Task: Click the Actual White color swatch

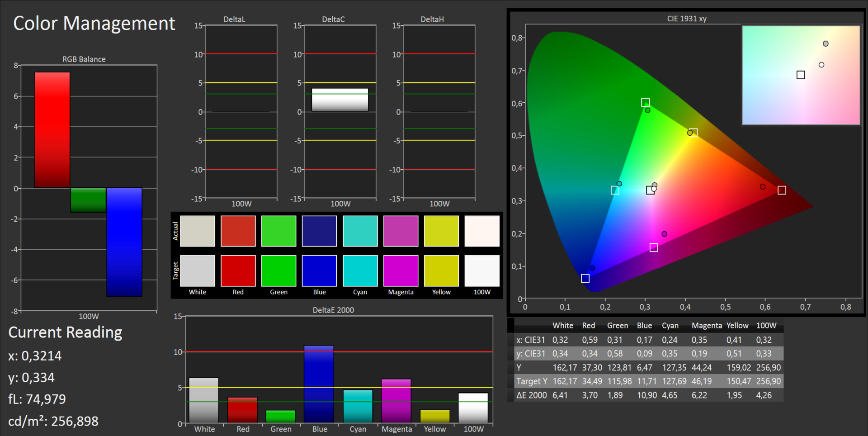Action: point(198,231)
